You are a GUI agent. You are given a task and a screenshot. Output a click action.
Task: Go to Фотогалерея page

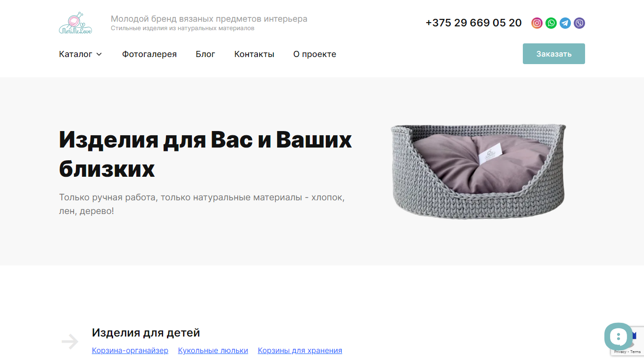coord(149,54)
